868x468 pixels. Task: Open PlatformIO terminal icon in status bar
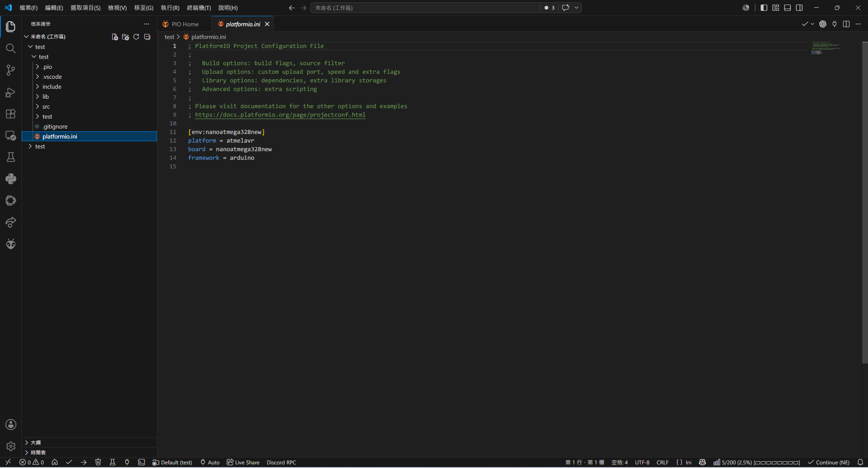pyautogui.click(x=142, y=462)
